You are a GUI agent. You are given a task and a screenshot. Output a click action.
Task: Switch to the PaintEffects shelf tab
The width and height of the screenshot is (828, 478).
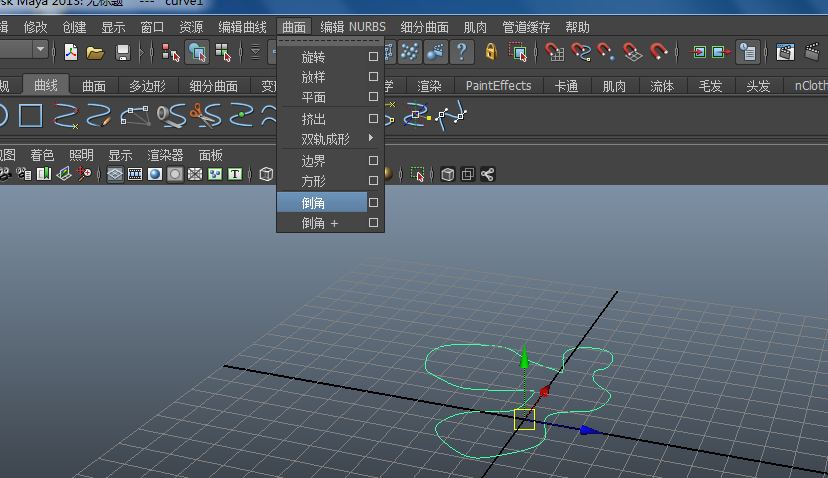[498, 86]
